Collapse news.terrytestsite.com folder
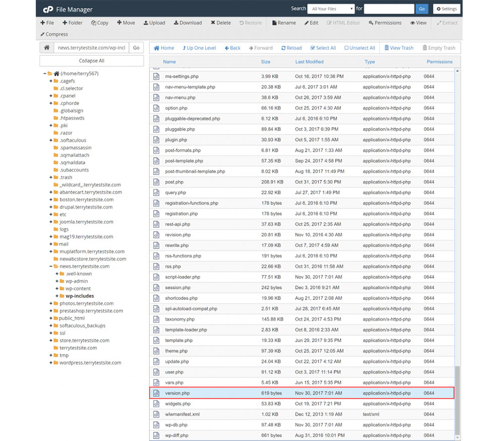The image size is (504, 441). [51, 266]
